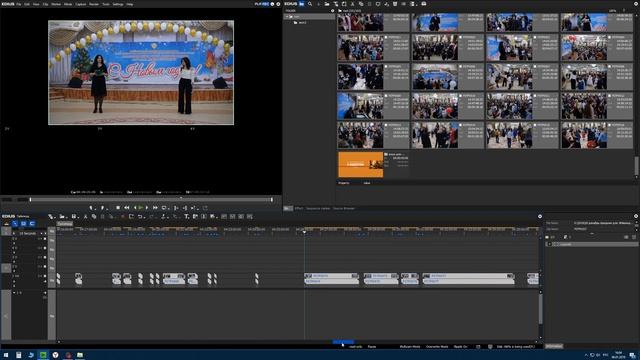Click the folder panel close circle icon
640x360 pixels.
tap(332, 11)
